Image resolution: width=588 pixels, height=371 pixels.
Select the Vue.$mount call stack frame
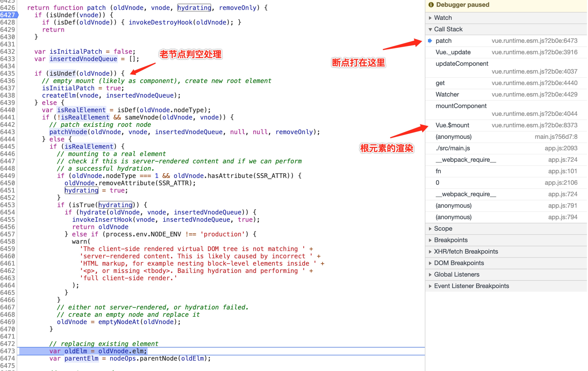[452, 125]
